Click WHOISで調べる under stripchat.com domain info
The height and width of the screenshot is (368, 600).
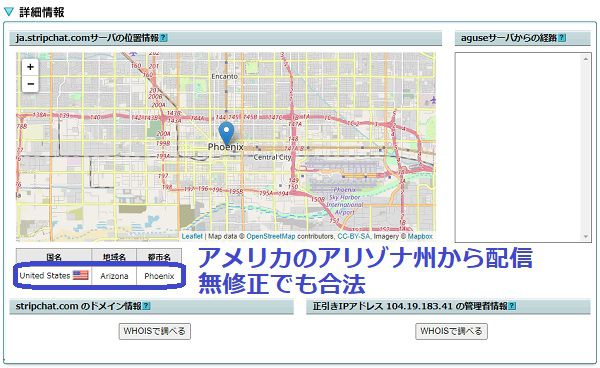pos(155,331)
